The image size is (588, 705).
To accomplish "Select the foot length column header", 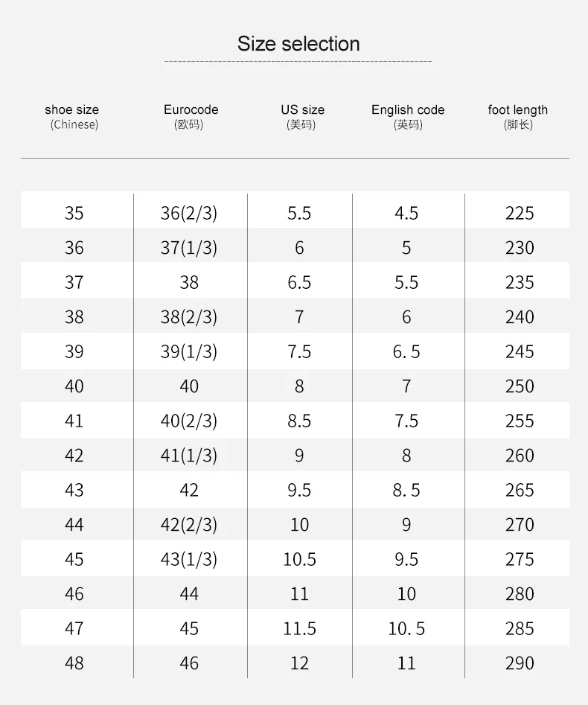I will tap(518, 117).
